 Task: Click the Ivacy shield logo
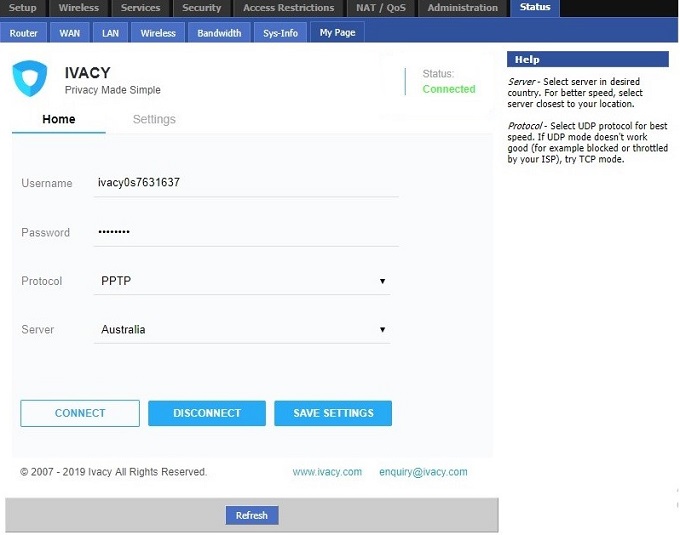pyautogui.click(x=29, y=78)
